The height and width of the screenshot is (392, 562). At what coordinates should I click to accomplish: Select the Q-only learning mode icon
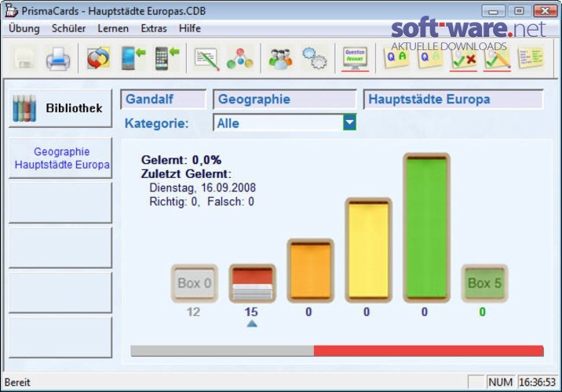coord(429,57)
